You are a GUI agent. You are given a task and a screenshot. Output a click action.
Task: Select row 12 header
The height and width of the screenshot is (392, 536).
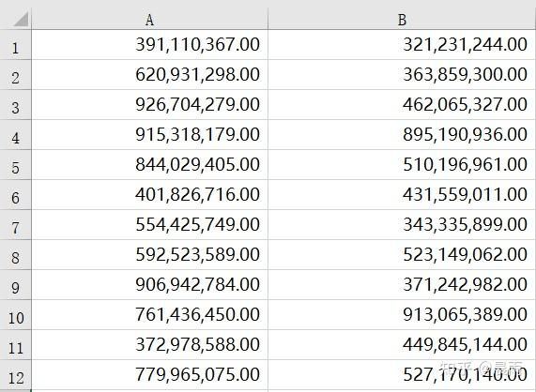click(x=15, y=375)
